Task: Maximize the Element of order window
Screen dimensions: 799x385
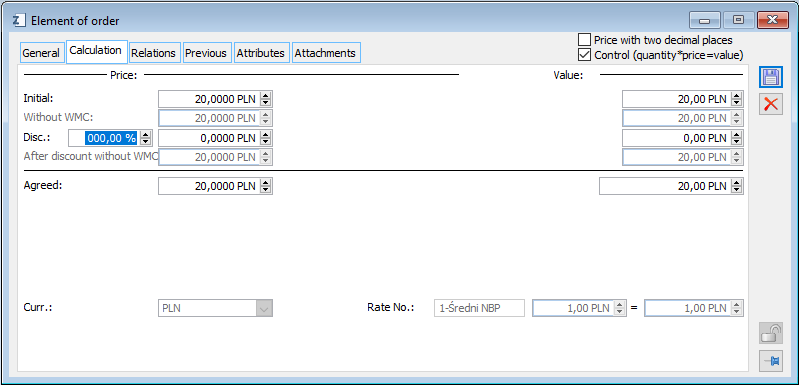Action: click(x=738, y=20)
